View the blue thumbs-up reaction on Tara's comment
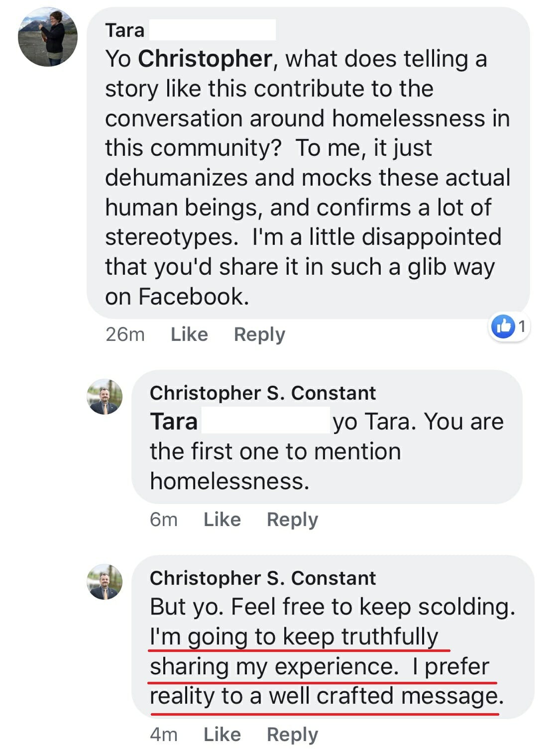 503,326
